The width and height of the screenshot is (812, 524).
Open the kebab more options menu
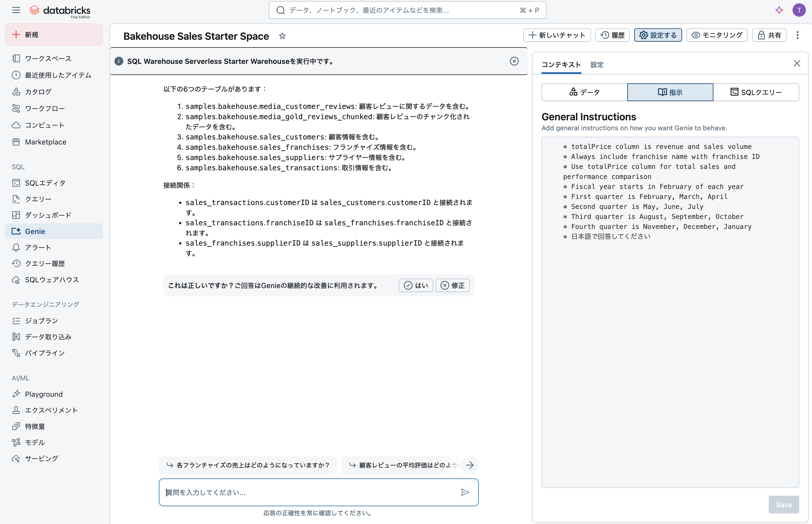(797, 35)
